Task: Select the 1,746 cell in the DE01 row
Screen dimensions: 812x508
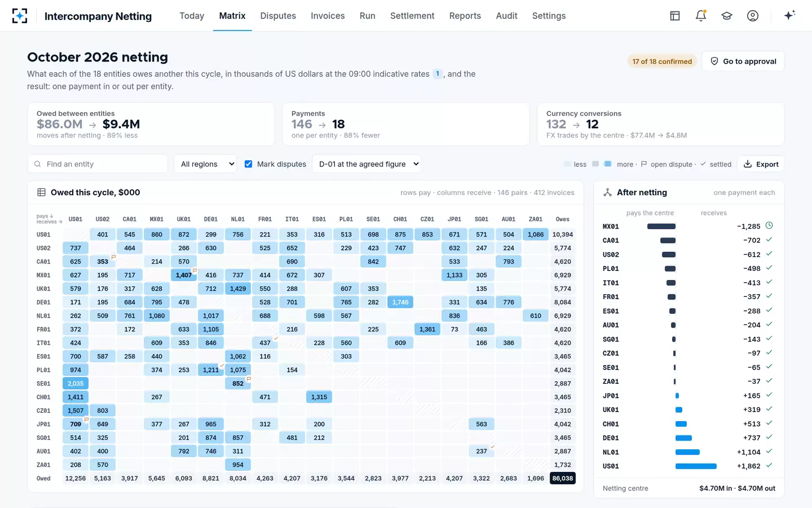Action: [400, 302]
